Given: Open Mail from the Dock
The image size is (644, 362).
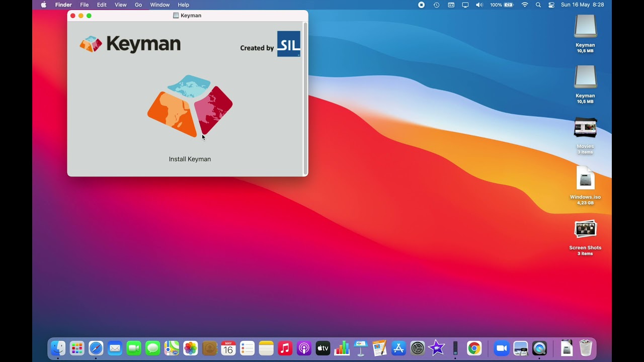Looking at the screenshot, I should click(115, 348).
